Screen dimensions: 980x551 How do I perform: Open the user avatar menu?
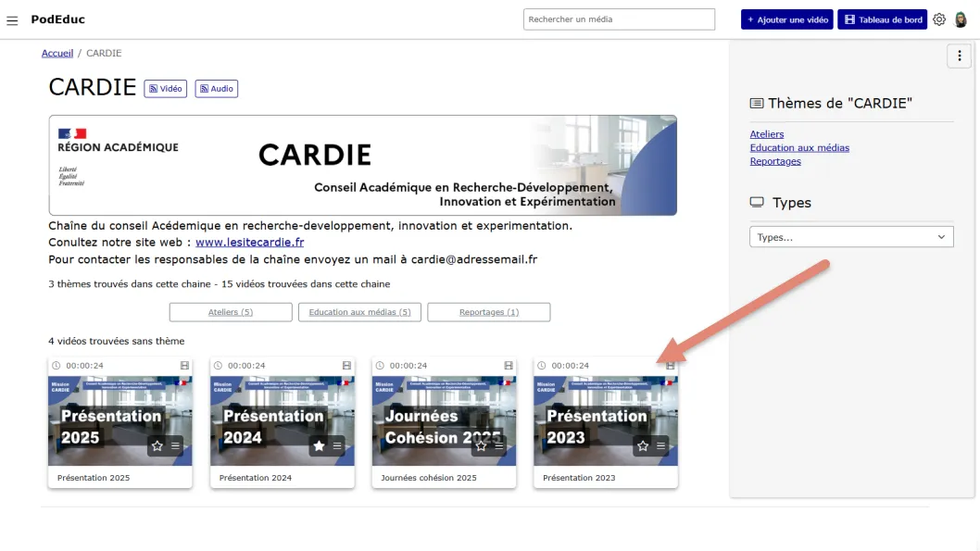(x=961, y=19)
